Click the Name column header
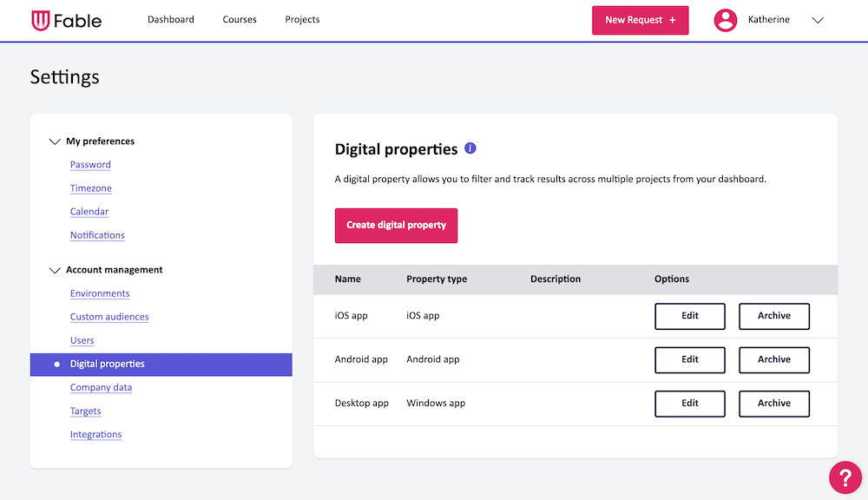 coord(348,279)
